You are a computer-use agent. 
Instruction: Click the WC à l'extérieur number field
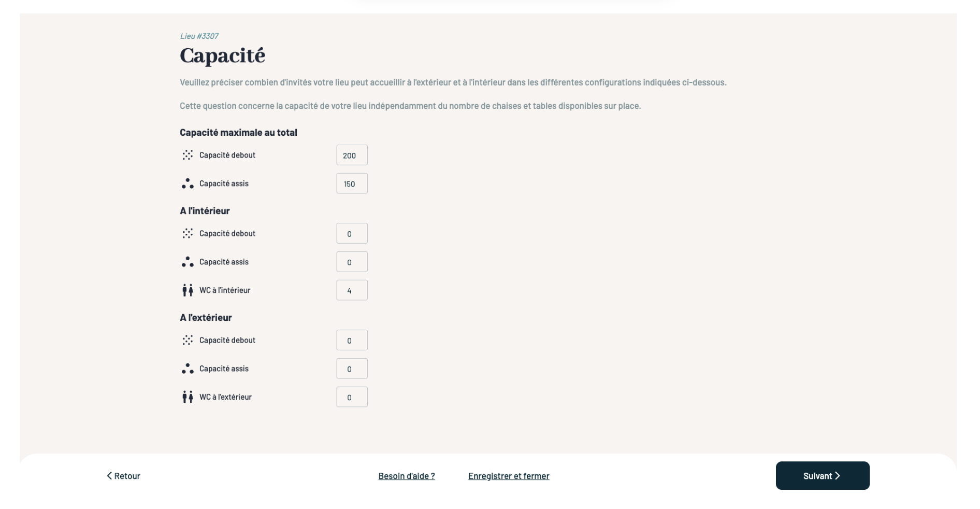[x=352, y=397]
